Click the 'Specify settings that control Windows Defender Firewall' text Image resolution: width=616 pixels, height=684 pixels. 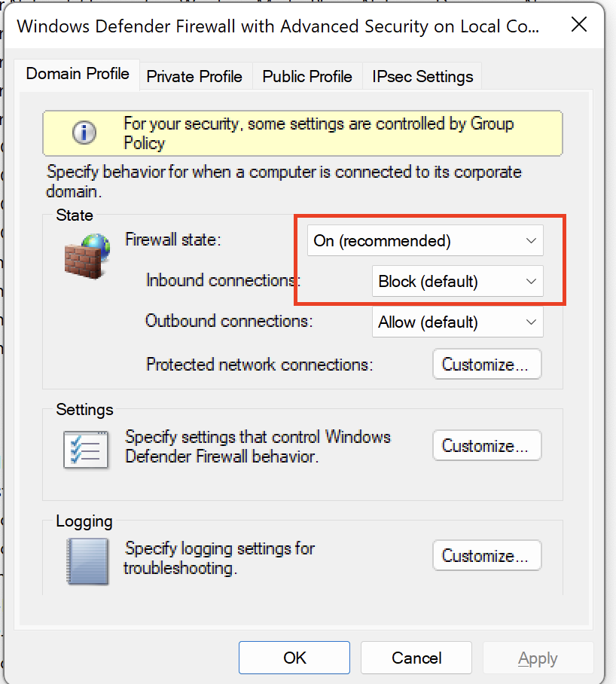[258, 446]
